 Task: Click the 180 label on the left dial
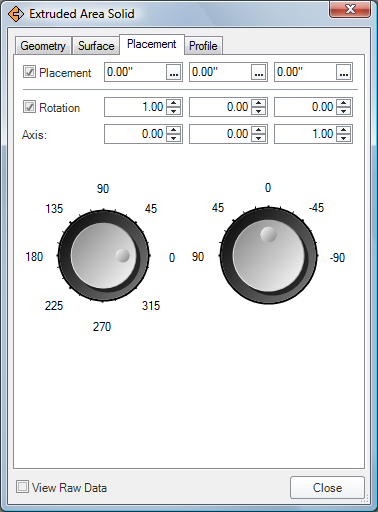34,257
